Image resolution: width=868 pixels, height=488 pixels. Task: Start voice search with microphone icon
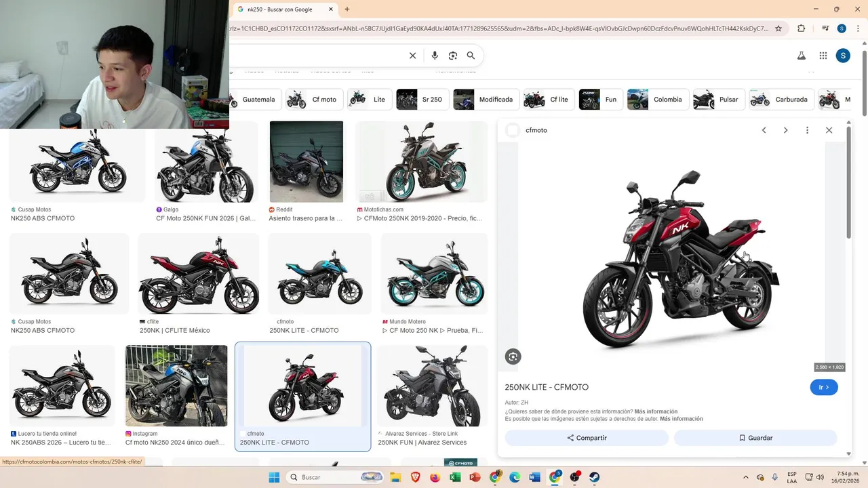click(x=435, y=56)
